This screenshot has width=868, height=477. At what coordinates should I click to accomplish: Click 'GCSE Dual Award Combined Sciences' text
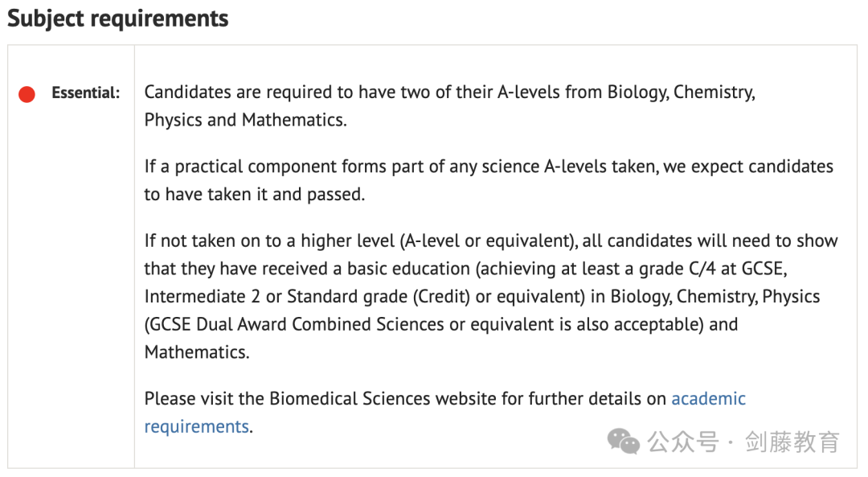(297, 324)
